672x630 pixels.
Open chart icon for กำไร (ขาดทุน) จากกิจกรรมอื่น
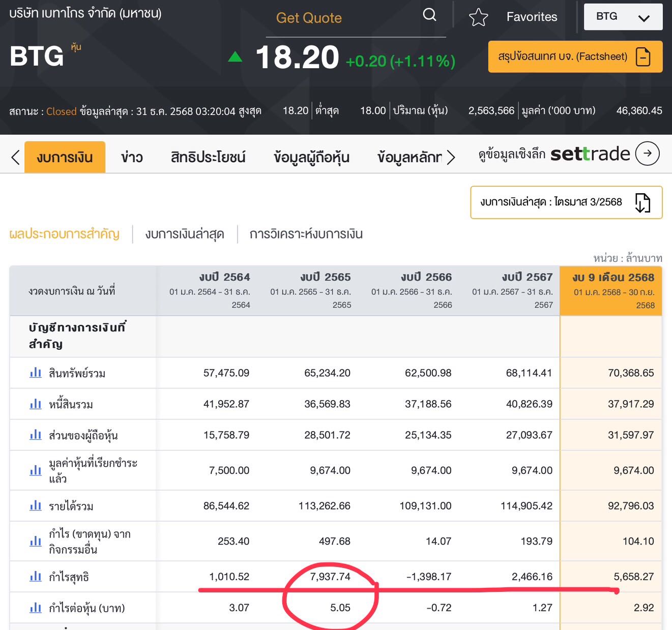[x=36, y=541]
